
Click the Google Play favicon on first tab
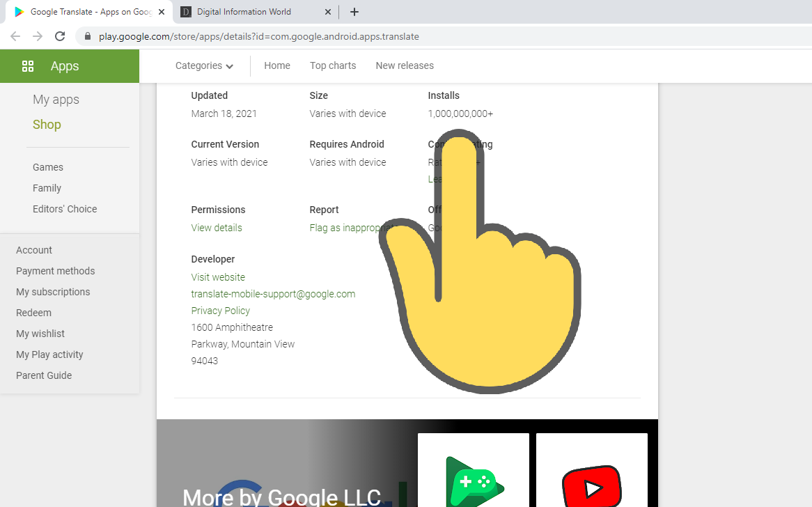[x=19, y=12]
